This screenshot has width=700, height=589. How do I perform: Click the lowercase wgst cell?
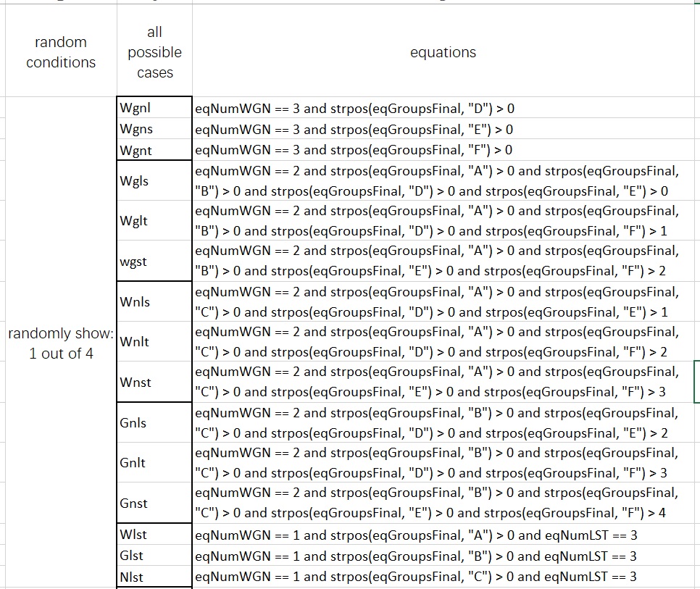point(154,262)
